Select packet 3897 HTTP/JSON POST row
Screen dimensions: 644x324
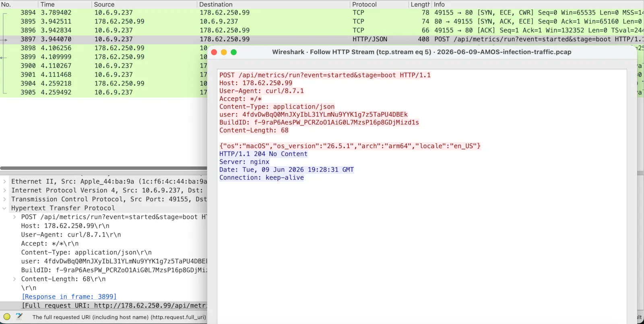click(x=322, y=39)
